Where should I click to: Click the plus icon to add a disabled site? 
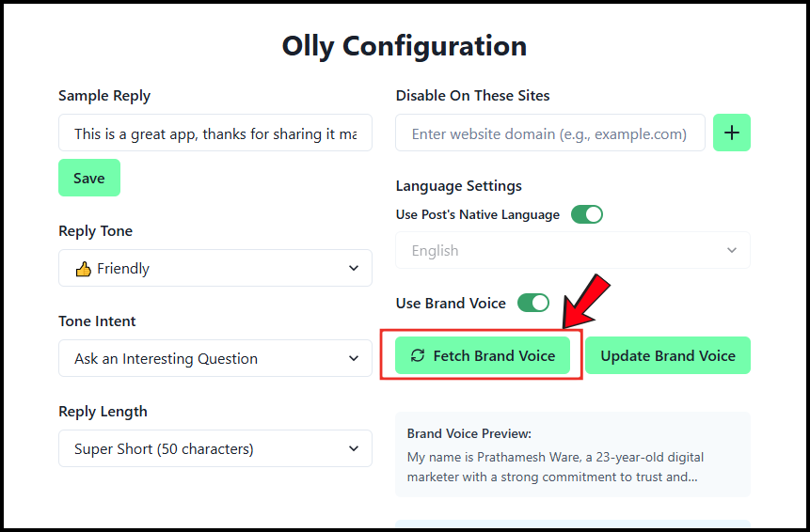pyautogui.click(x=732, y=133)
